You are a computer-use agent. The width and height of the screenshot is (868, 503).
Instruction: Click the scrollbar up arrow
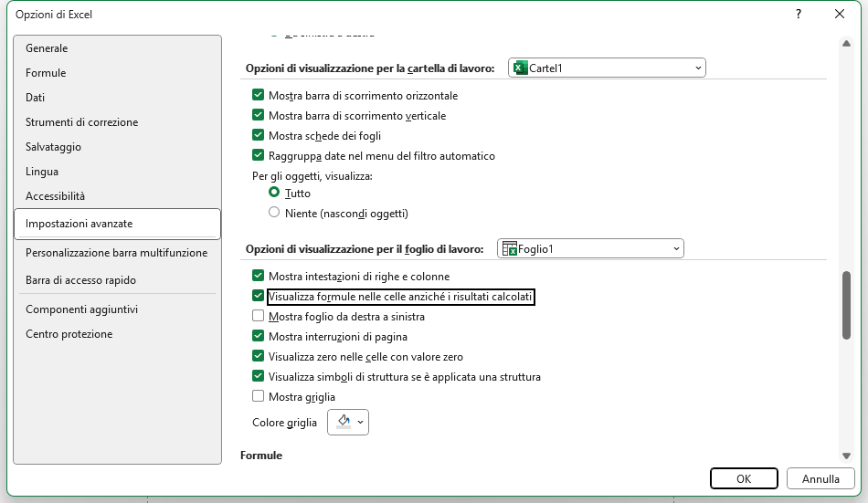pyautogui.click(x=846, y=43)
